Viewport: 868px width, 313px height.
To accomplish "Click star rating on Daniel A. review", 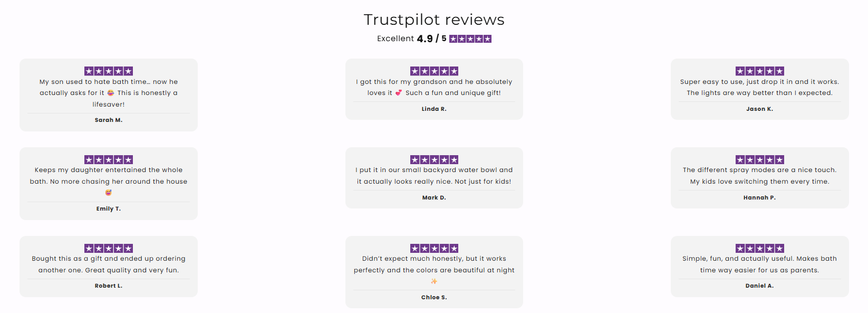I will 759,249.
